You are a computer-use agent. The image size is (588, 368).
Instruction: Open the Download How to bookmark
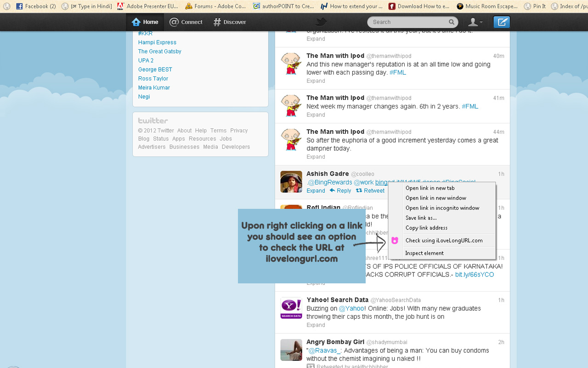(x=419, y=6)
